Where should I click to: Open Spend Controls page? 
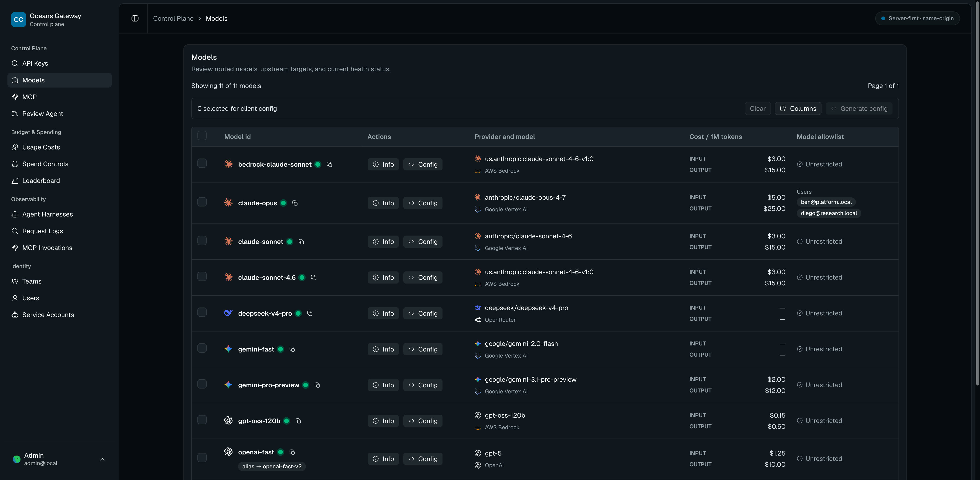(59, 164)
